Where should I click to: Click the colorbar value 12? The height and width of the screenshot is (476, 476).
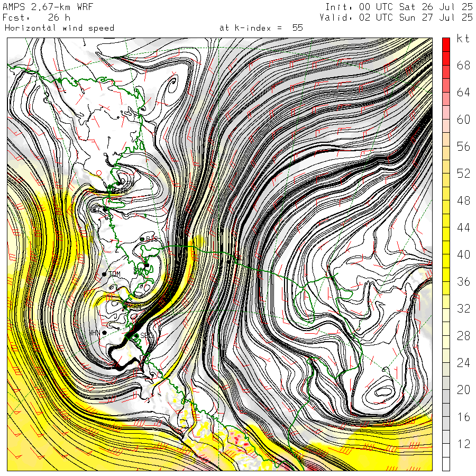[463, 444]
